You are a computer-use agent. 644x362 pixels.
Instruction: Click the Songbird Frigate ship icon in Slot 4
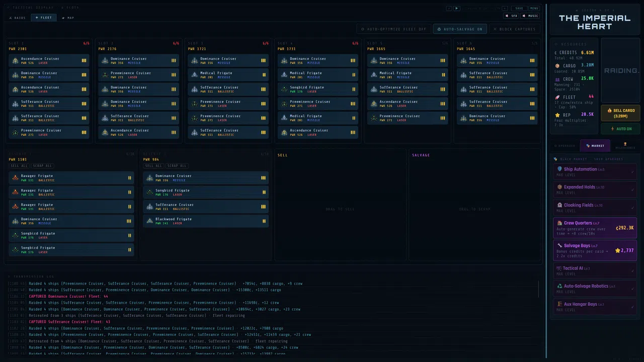[284, 89]
